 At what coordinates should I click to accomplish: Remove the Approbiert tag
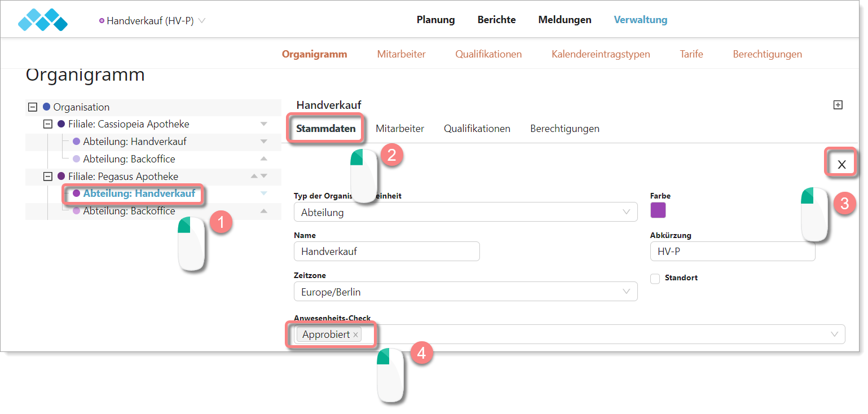[355, 335]
